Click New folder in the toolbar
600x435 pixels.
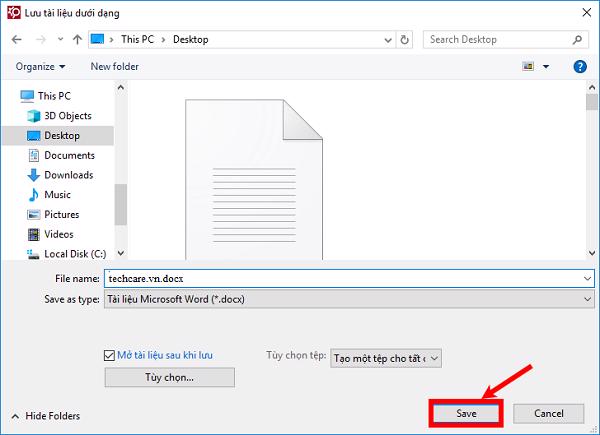tap(114, 67)
